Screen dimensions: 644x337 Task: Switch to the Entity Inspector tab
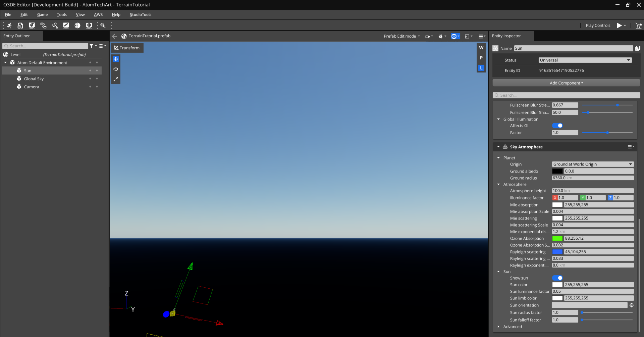click(x=506, y=36)
